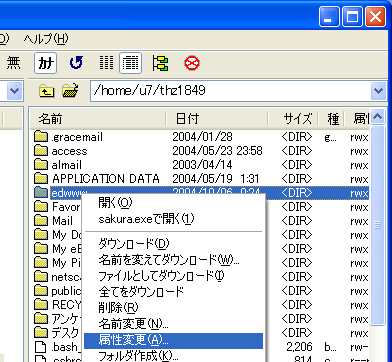Sort by the 種 column header
This screenshot has width=392, height=362.
pos(331,118)
